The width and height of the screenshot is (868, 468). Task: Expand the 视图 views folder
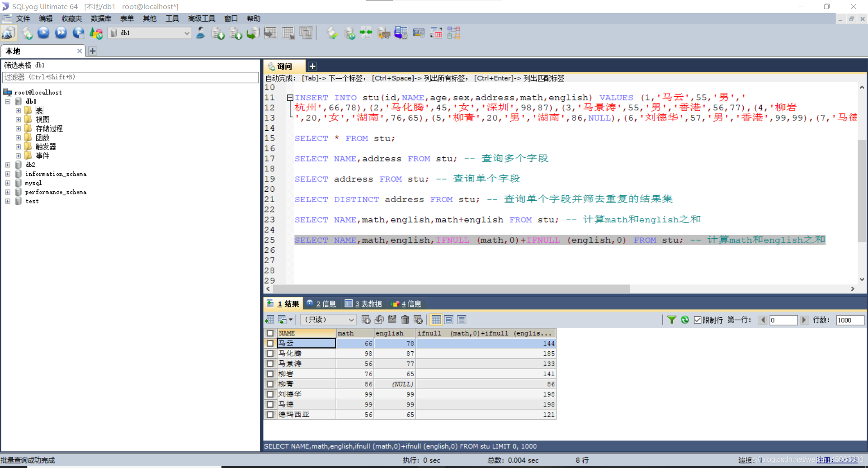[18, 119]
